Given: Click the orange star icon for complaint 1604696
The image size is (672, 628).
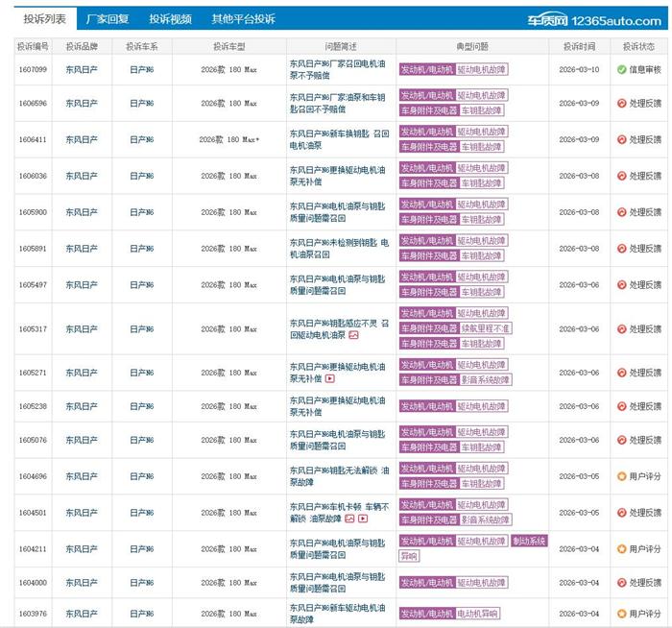Looking at the screenshot, I should pos(621,476).
